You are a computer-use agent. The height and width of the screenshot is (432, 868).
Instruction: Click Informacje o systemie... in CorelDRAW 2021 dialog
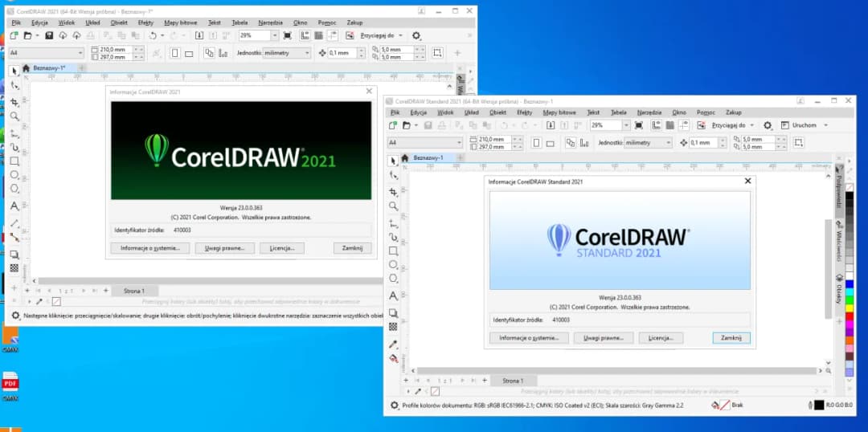click(x=150, y=248)
